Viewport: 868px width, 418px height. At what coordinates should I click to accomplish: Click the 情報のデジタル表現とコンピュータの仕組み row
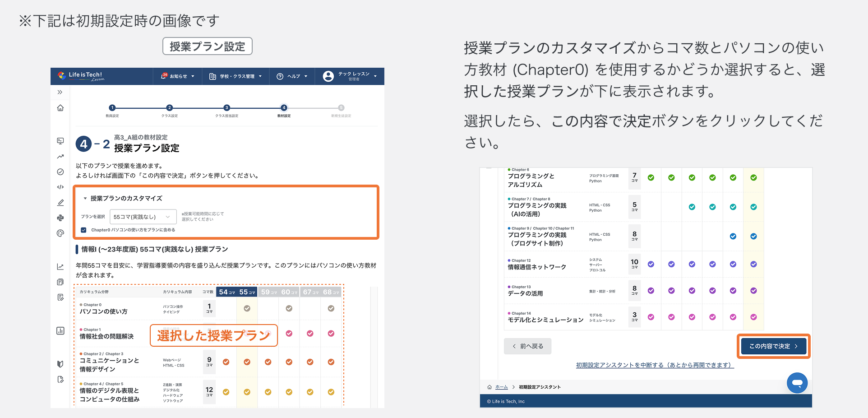pos(209,392)
